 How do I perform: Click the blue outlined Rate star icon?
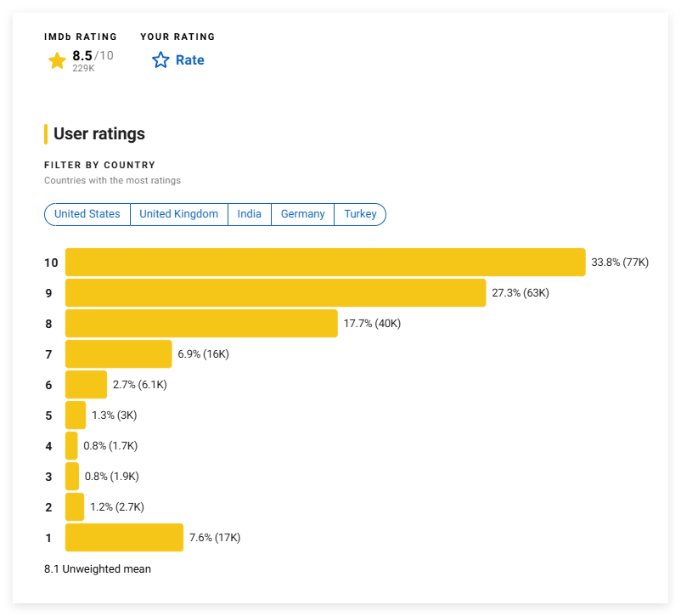[x=160, y=60]
